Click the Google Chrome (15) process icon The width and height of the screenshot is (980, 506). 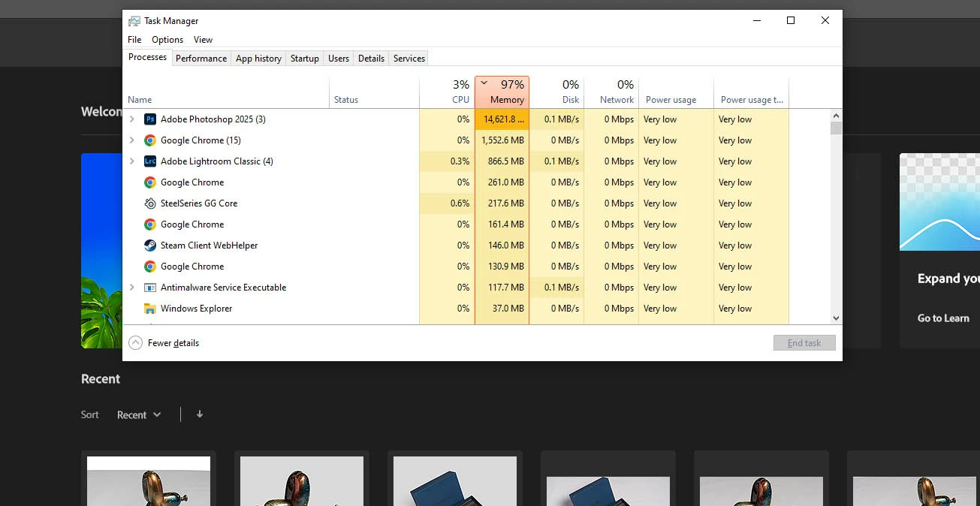tap(150, 140)
